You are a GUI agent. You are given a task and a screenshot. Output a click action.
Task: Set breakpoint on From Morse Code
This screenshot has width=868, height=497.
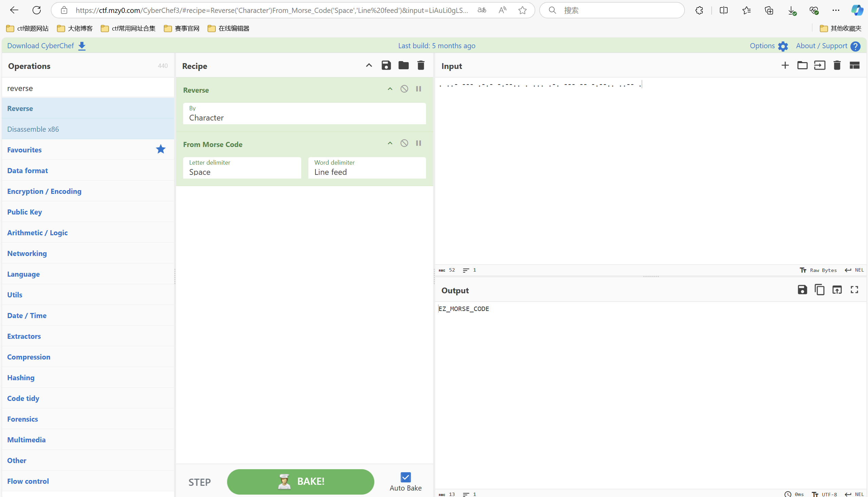[419, 143]
